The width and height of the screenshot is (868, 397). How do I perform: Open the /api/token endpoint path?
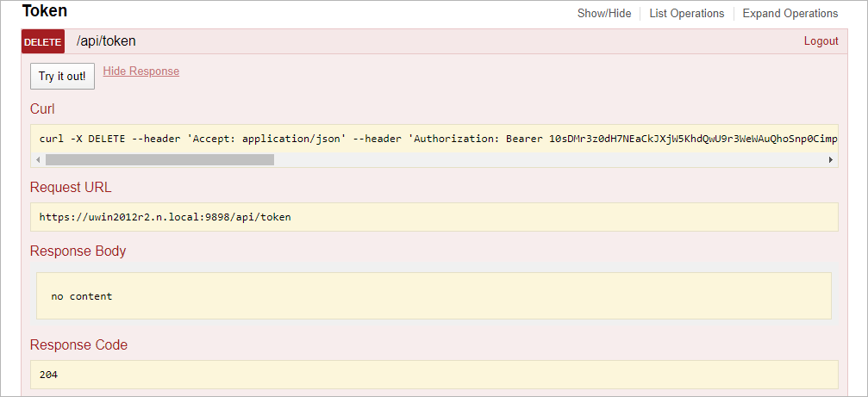[x=106, y=41]
